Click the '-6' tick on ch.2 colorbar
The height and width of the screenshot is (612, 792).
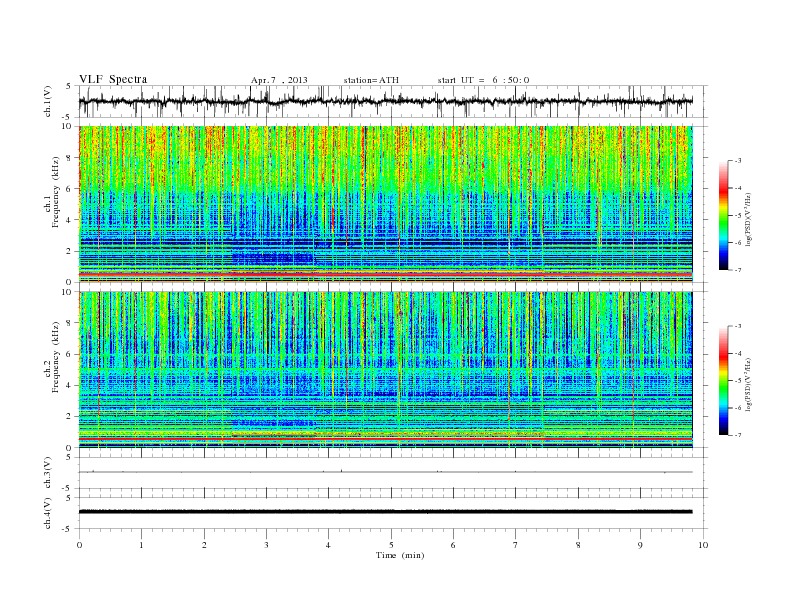737,408
